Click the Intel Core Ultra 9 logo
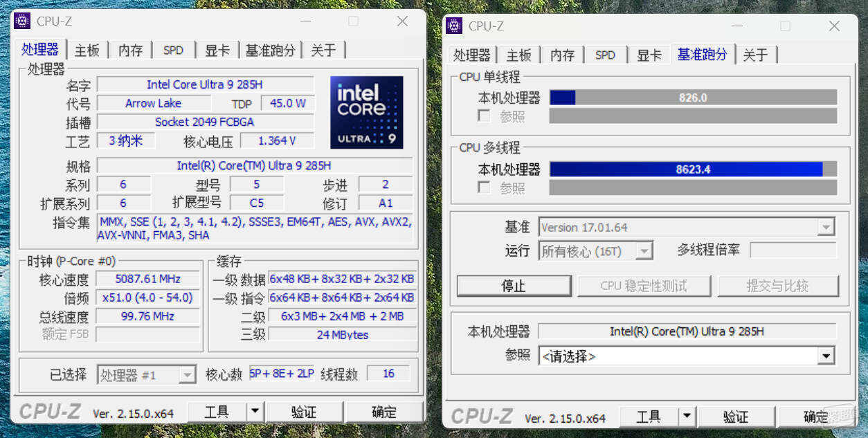The image size is (868, 438). (367, 112)
